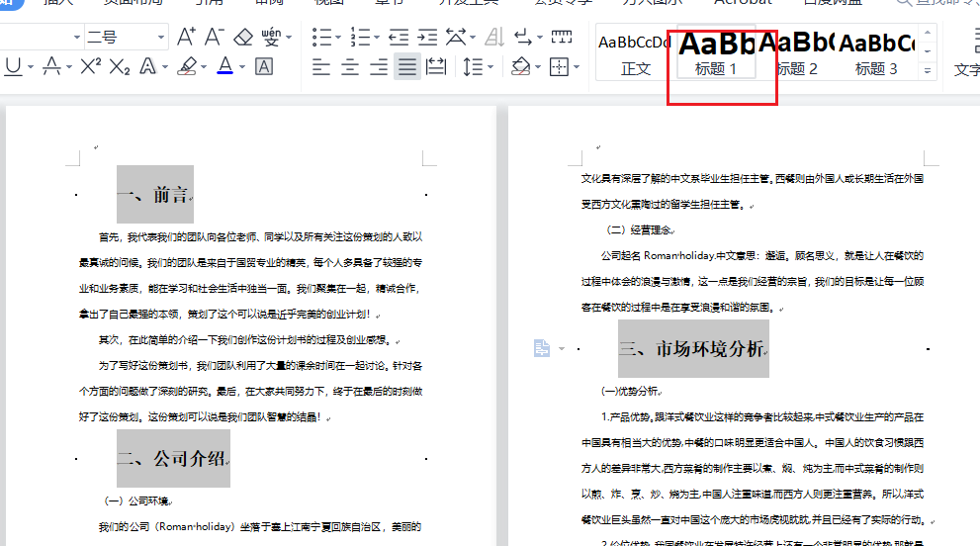980x546 pixels.
Task: Click the section icon beside heading three
Action: 542,348
